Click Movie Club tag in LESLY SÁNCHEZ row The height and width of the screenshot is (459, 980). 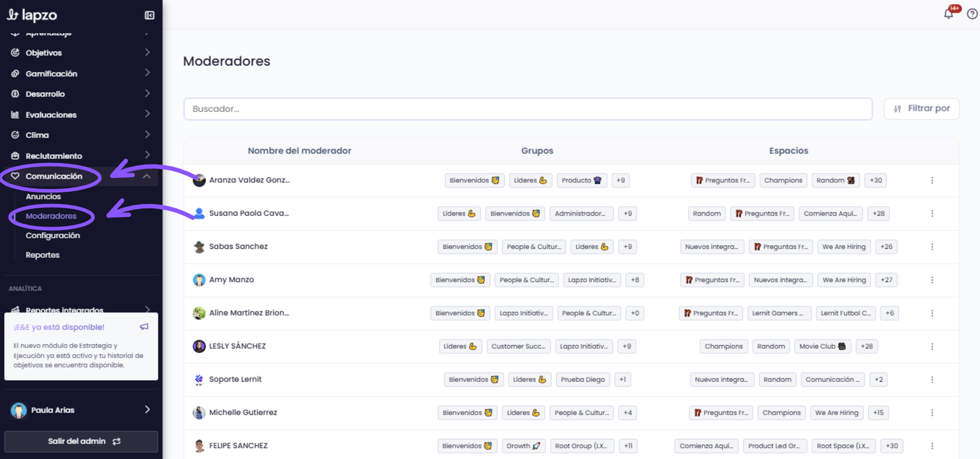pos(823,346)
